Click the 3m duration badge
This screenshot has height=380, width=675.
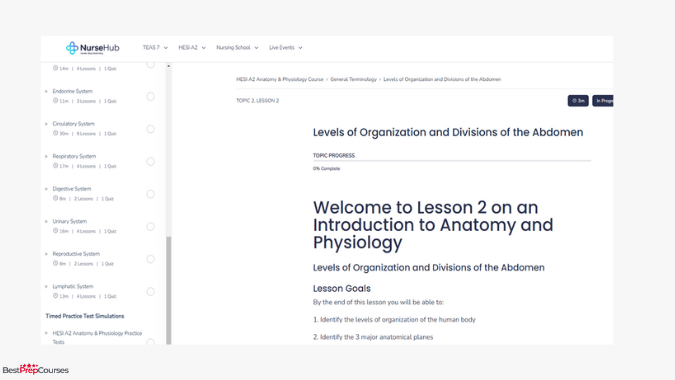point(578,101)
